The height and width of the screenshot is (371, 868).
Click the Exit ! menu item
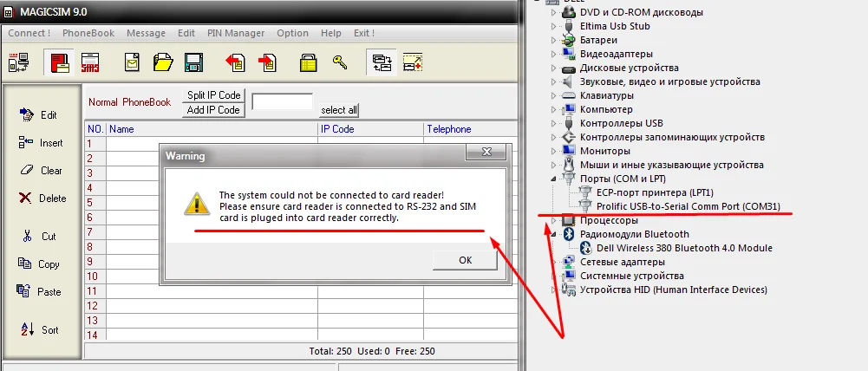coord(364,33)
